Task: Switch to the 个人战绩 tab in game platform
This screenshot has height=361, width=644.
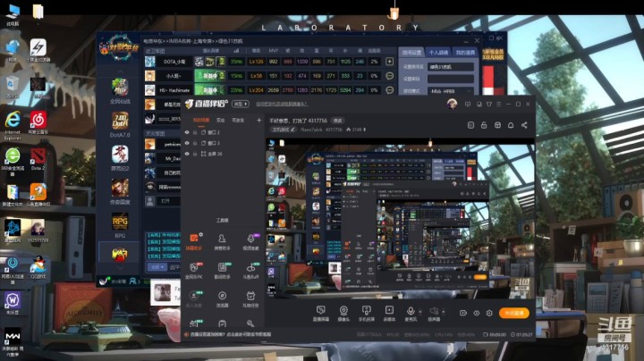Action: click(438, 53)
